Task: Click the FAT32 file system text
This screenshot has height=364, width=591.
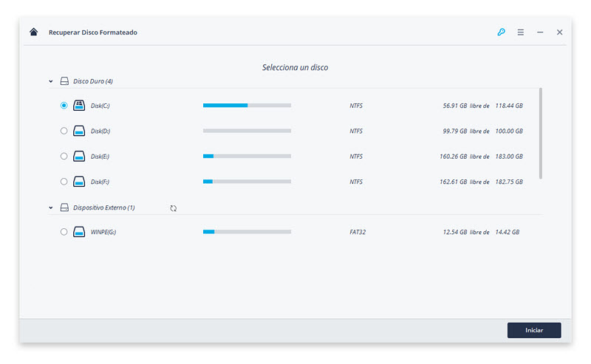Action: tap(358, 232)
